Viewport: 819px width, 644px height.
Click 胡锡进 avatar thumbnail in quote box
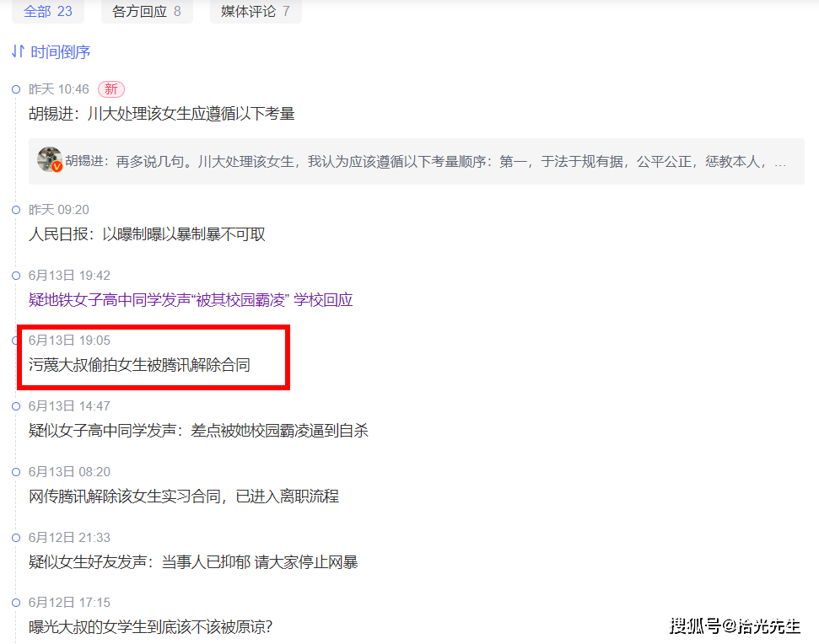(x=50, y=159)
